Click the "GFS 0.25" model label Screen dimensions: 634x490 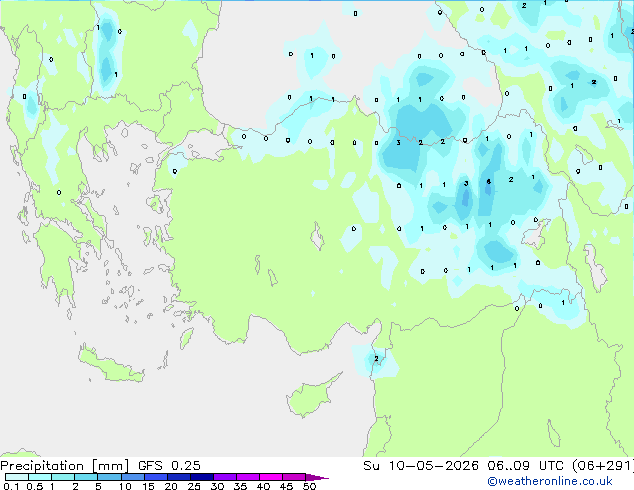click(x=169, y=466)
